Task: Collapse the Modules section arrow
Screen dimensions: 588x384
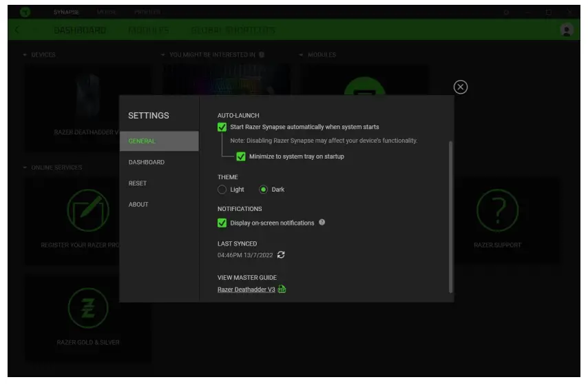Action: pos(302,54)
